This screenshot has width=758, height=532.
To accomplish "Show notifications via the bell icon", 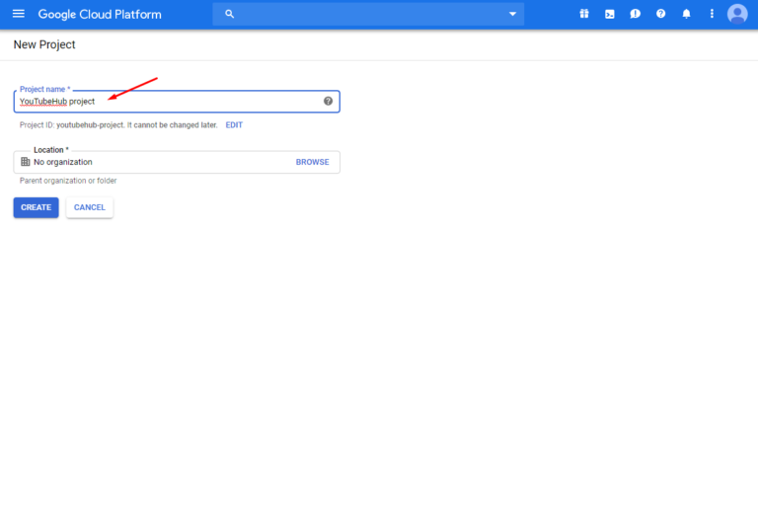I will click(x=687, y=14).
